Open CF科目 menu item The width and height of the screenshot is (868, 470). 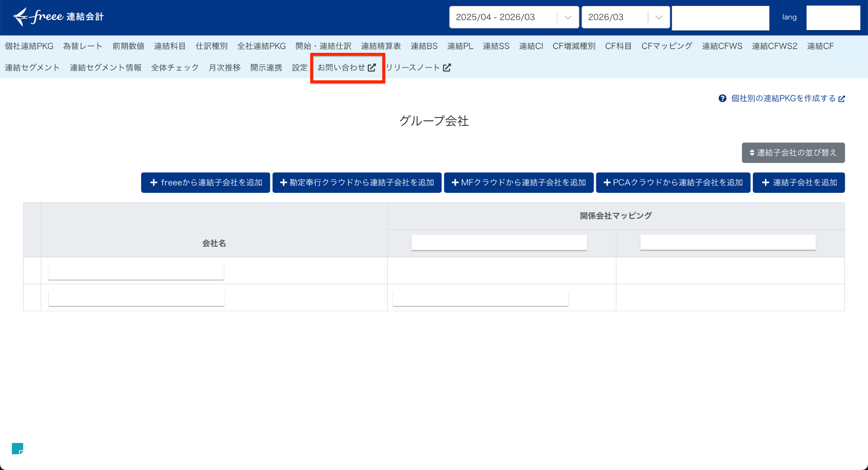[x=618, y=46]
